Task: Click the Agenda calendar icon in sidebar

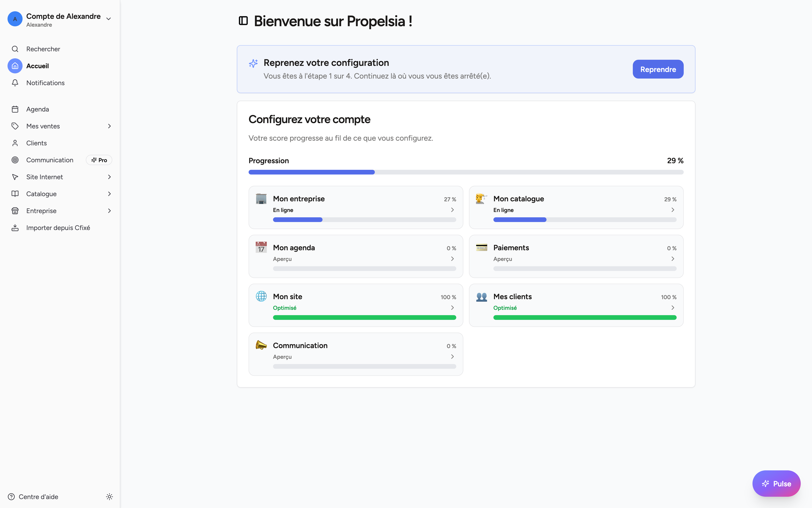Action: (x=15, y=109)
